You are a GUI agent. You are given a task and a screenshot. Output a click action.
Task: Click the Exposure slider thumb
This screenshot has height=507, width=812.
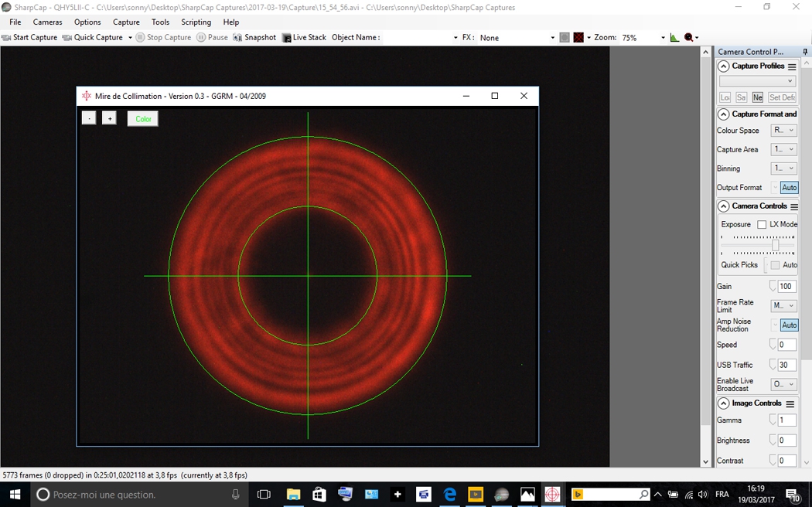tap(775, 245)
